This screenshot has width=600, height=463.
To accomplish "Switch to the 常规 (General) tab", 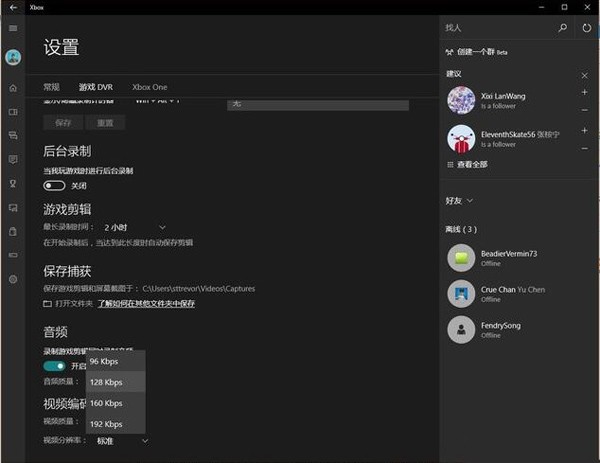I will point(51,87).
